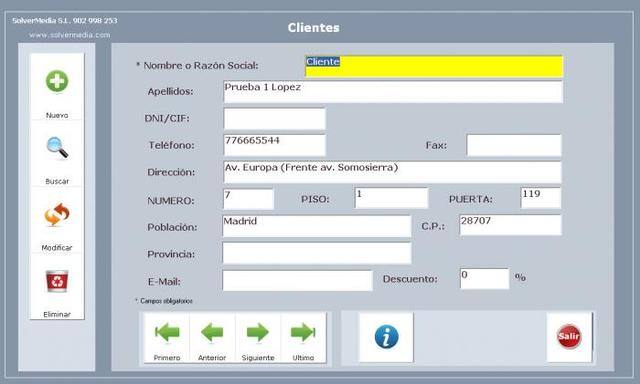Go to Siguiente record arrow
The image size is (640, 384).
point(258,332)
